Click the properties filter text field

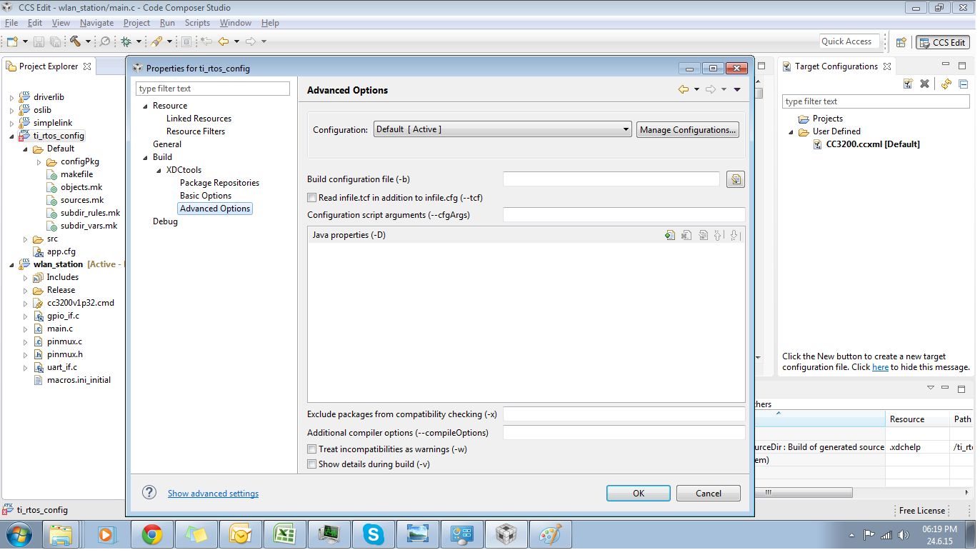click(x=213, y=89)
